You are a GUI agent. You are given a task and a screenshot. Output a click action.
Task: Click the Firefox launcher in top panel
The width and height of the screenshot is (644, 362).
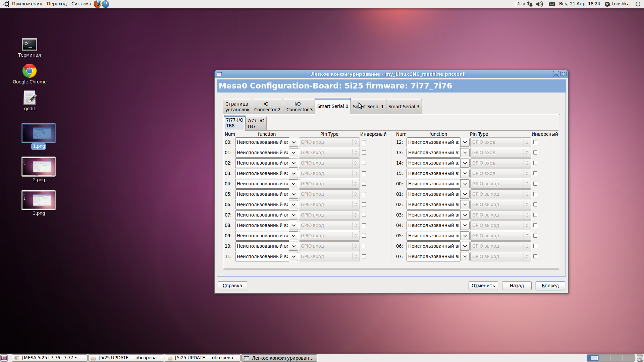pos(97,4)
